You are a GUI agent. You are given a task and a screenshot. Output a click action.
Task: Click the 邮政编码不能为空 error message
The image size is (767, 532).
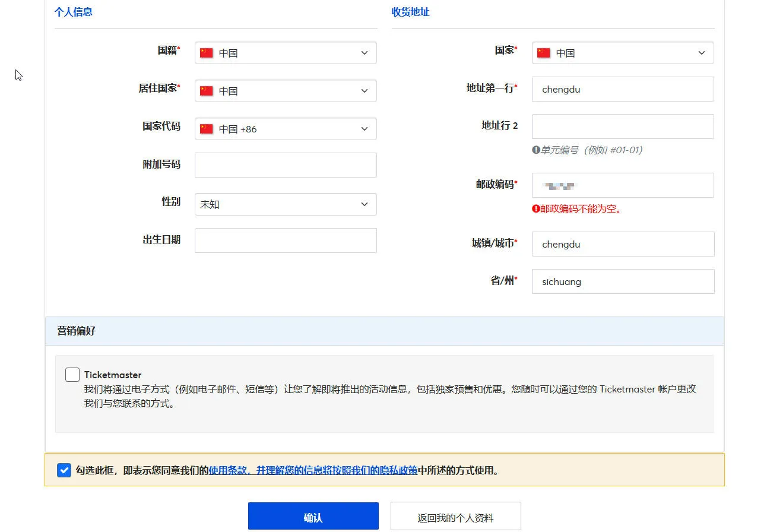point(581,209)
